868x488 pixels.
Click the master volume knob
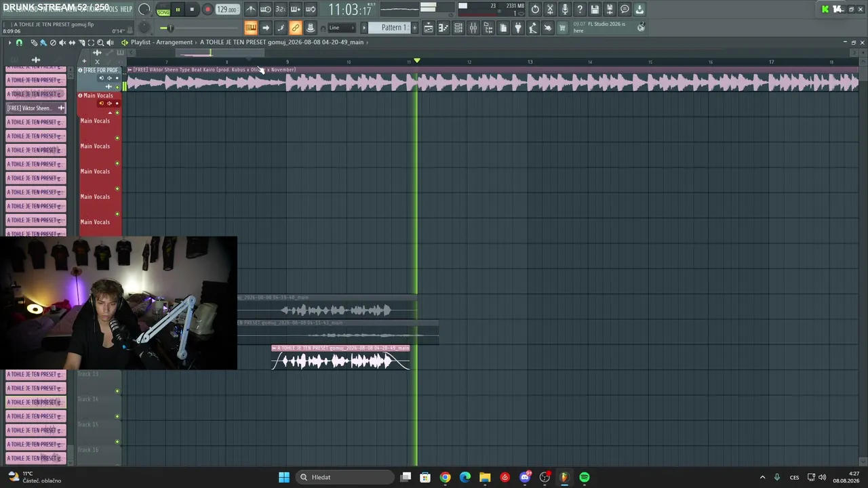click(144, 9)
